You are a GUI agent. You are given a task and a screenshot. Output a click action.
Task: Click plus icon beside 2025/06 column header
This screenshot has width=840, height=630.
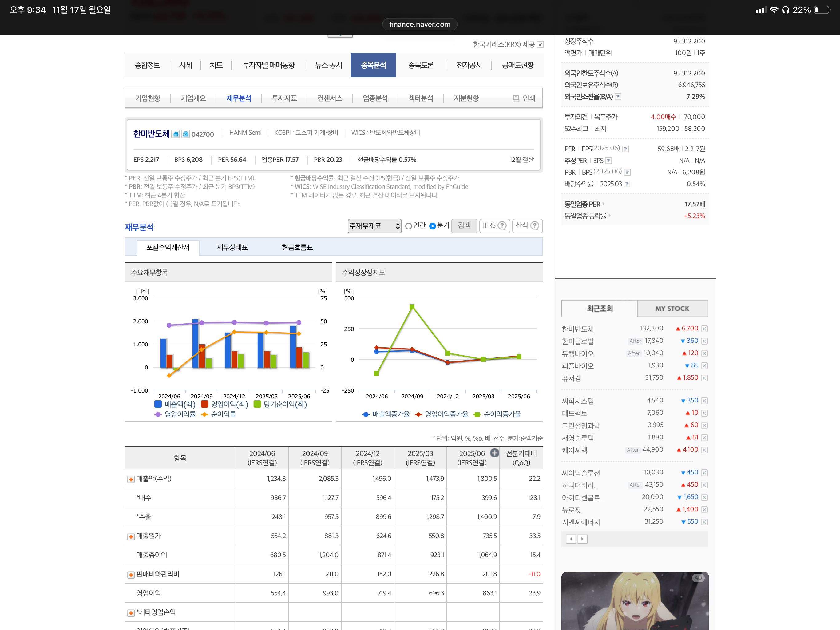click(494, 453)
